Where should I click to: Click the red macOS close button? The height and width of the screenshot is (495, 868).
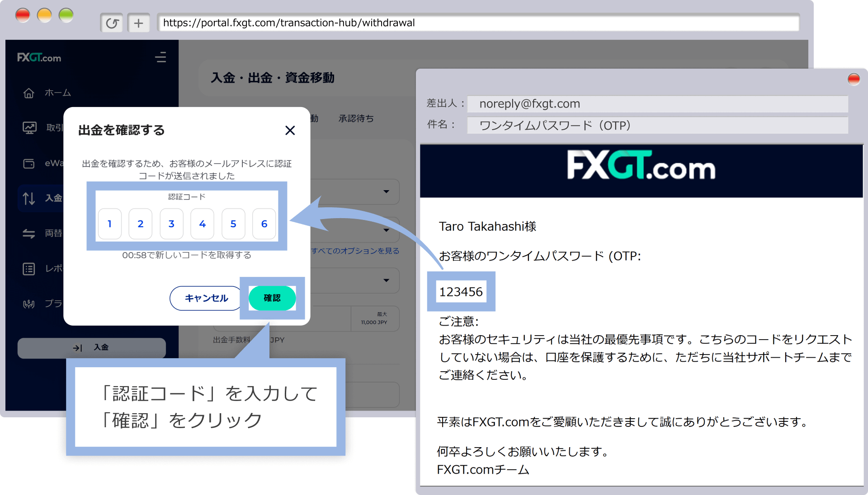pyautogui.click(x=23, y=15)
